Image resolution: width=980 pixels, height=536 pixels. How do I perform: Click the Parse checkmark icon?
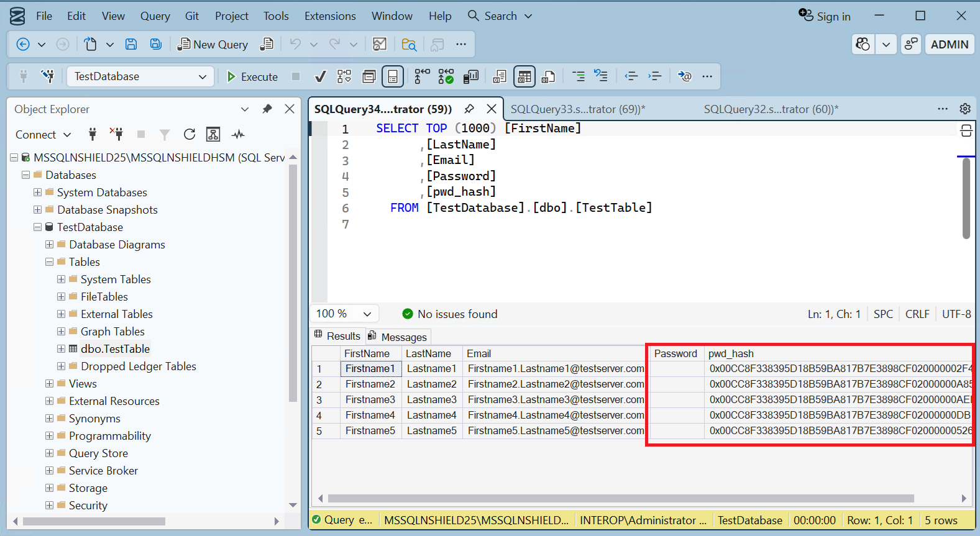tap(320, 76)
